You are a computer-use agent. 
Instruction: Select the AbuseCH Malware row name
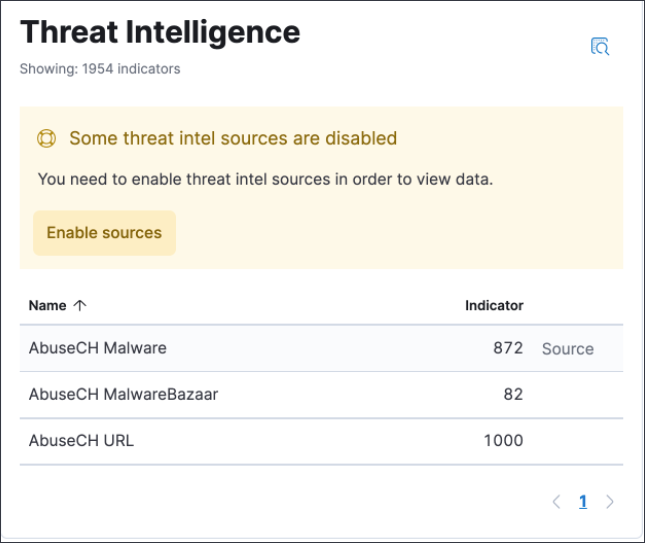coord(97,349)
